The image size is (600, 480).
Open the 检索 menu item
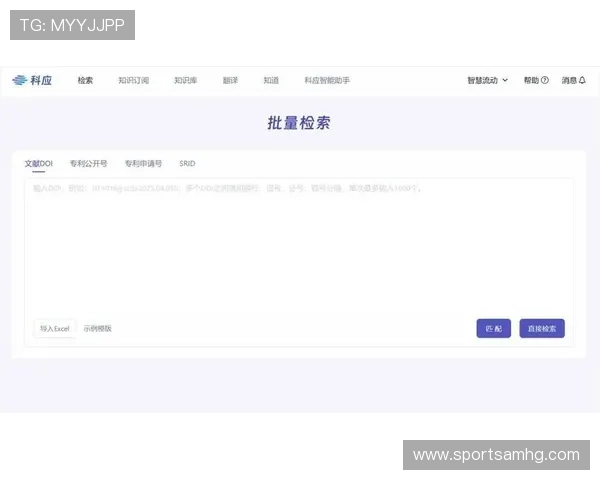pyautogui.click(x=85, y=80)
